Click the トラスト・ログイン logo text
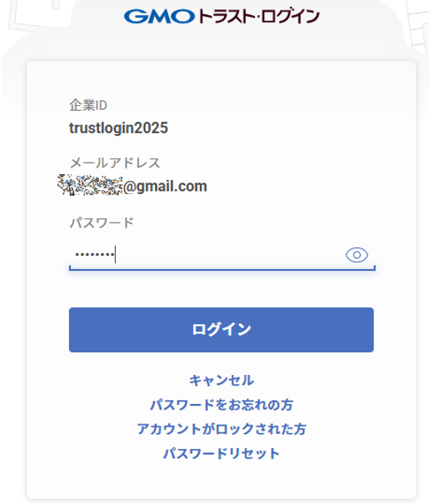The width and height of the screenshot is (429, 504). 259,17
